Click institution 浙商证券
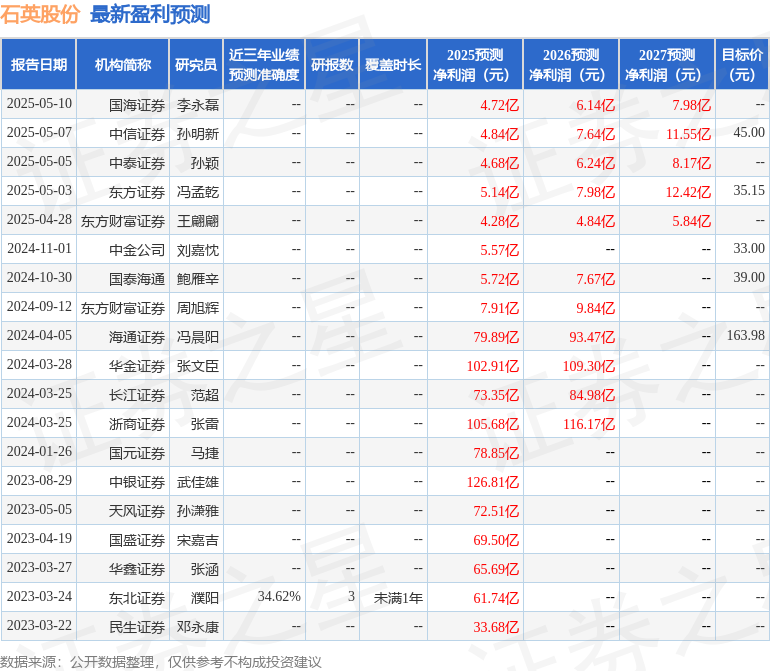 click(137, 424)
